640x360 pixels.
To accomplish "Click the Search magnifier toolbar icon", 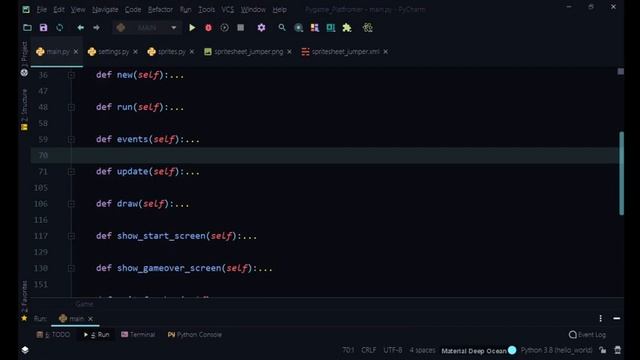I will pos(282,28).
